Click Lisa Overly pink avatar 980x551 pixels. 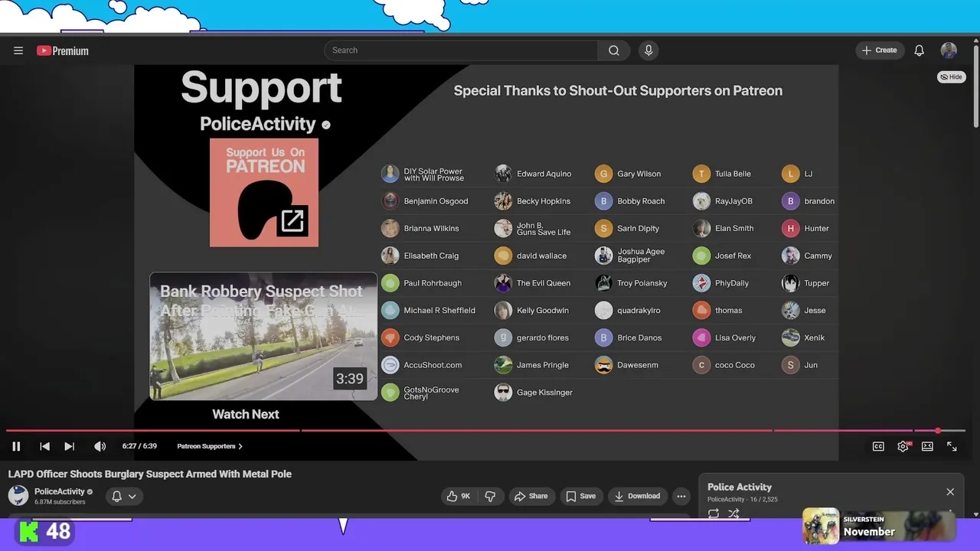[701, 337]
